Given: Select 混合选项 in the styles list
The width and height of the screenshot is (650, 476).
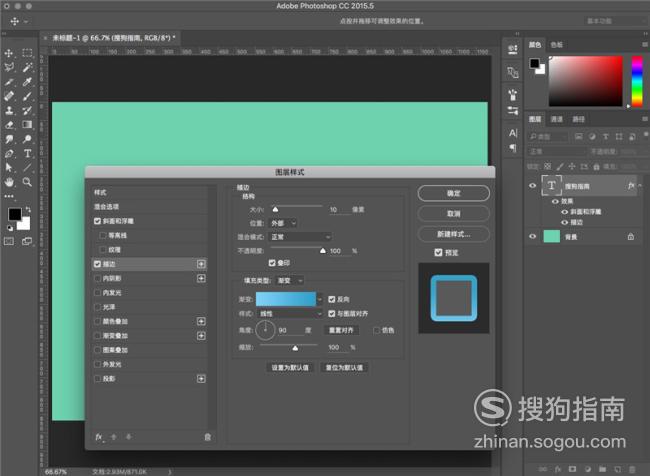Looking at the screenshot, I should click(149, 206).
